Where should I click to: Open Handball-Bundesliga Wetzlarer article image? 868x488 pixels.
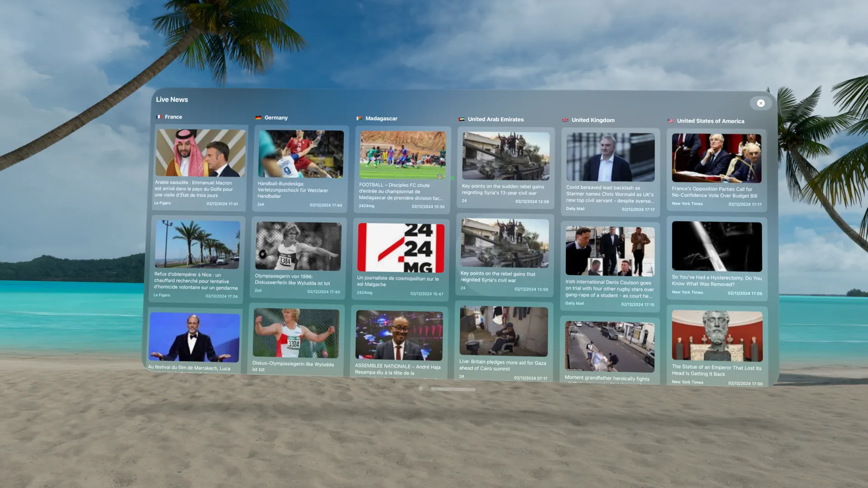pos(301,154)
